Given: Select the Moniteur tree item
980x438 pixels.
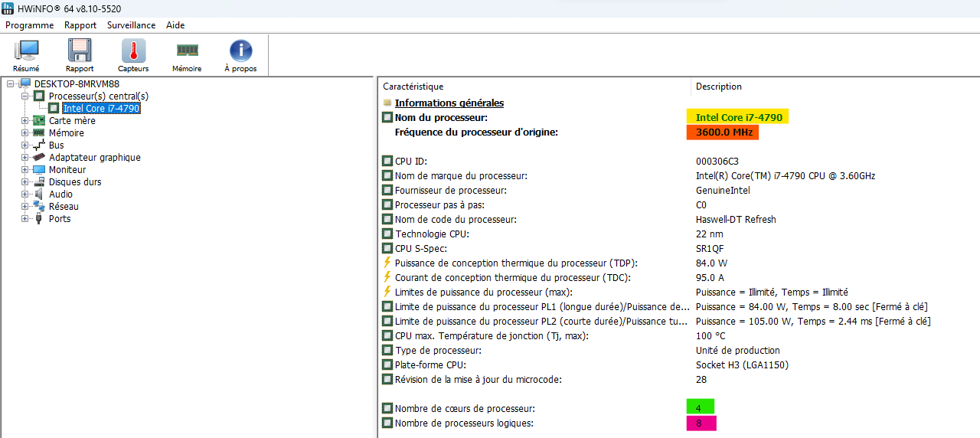Looking at the screenshot, I should pyautogui.click(x=67, y=170).
